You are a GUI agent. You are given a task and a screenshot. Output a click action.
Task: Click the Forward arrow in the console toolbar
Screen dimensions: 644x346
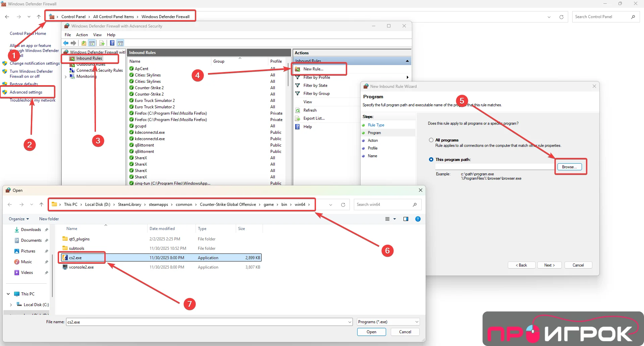[x=74, y=43]
